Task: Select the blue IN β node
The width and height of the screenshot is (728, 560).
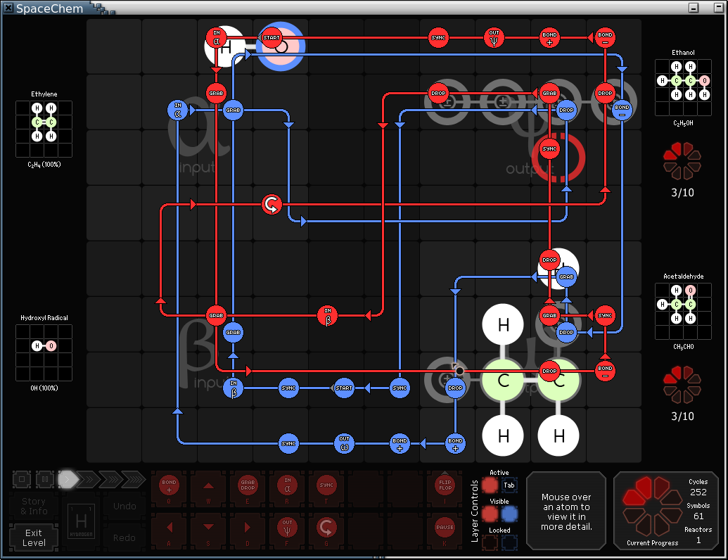Action: (x=233, y=388)
